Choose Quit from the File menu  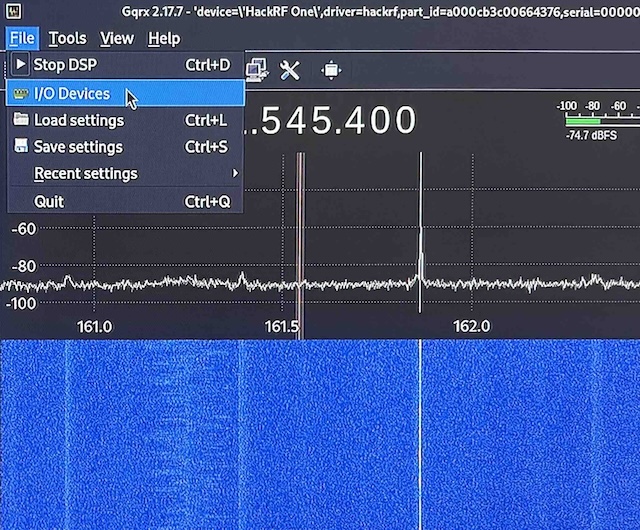tap(125, 201)
